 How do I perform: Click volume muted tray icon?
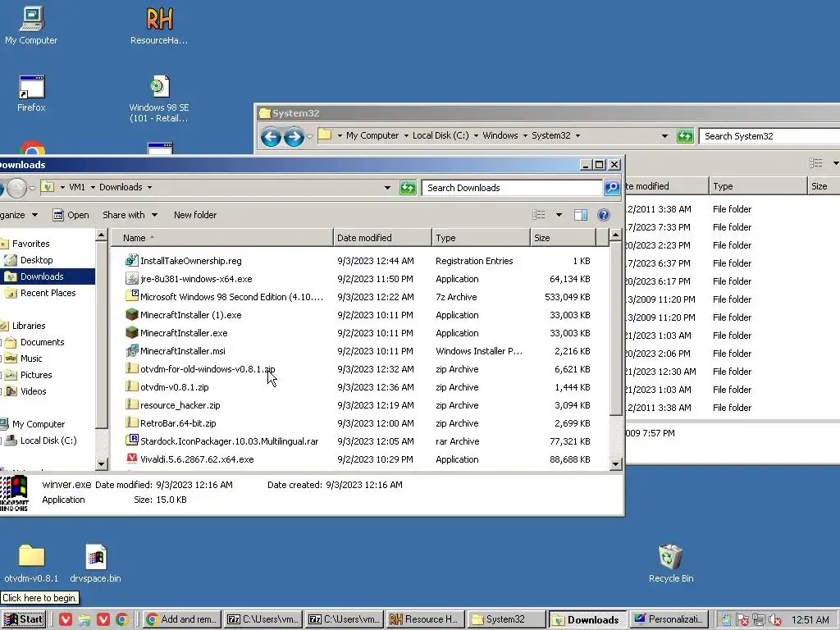[774, 619]
